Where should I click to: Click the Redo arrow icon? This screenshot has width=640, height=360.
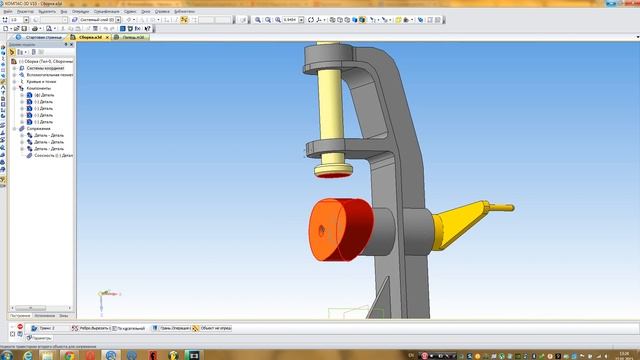[112, 29]
